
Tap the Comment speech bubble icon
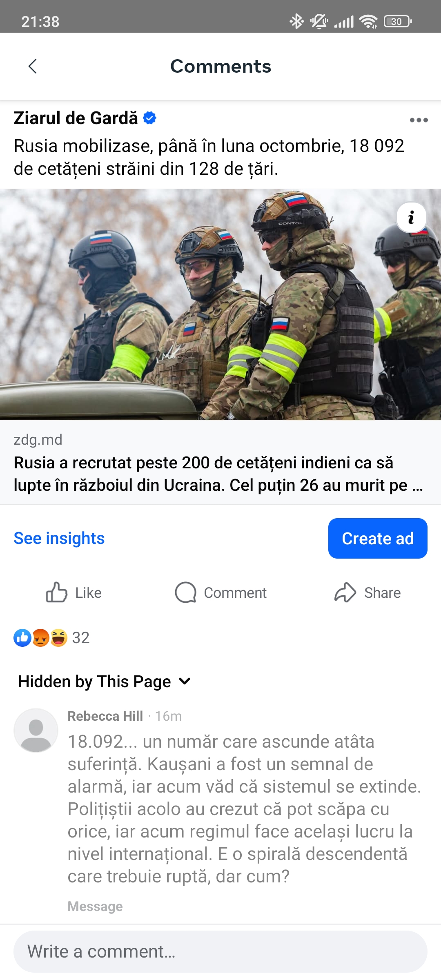click(x=185, y=592)
